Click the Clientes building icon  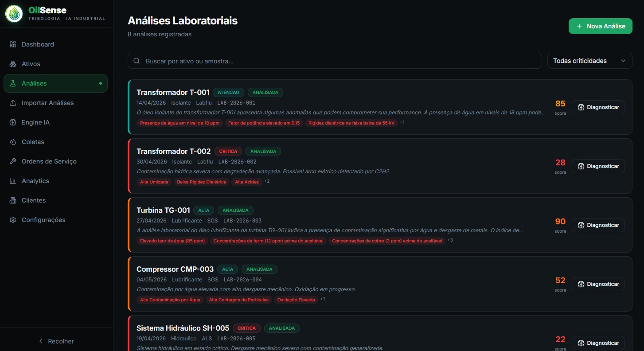pyautogui.click(x=13, y=200)
